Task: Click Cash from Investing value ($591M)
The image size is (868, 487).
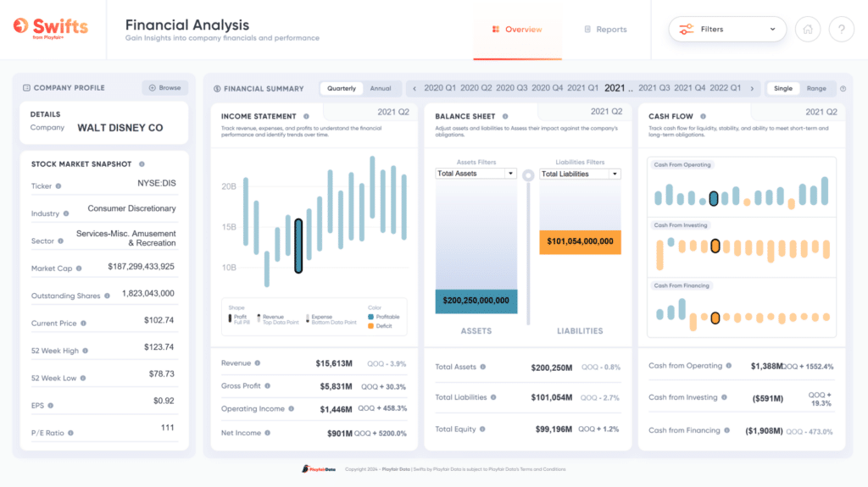Action: tap(768, 398)
